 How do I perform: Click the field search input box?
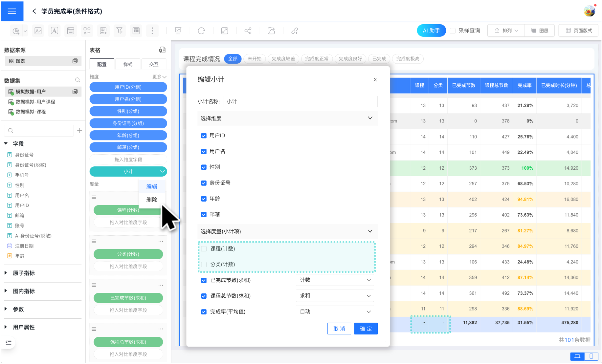(x=39, y=131)
